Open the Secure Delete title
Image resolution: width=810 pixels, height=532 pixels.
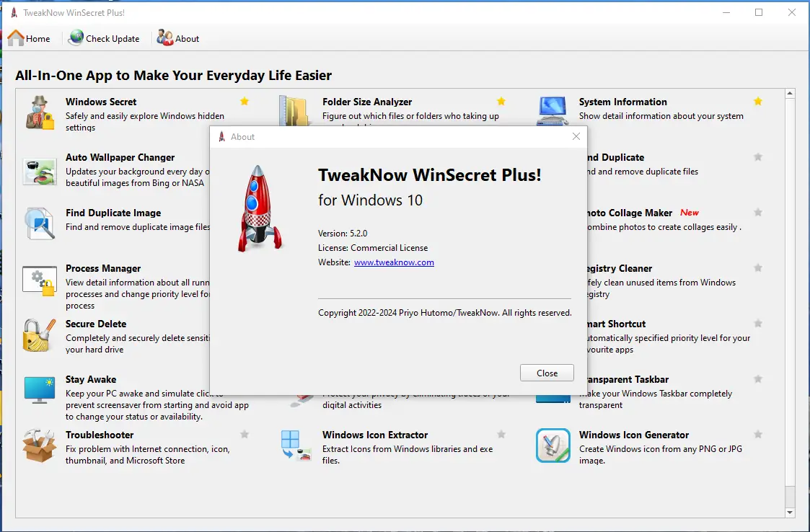pos(96,324)
